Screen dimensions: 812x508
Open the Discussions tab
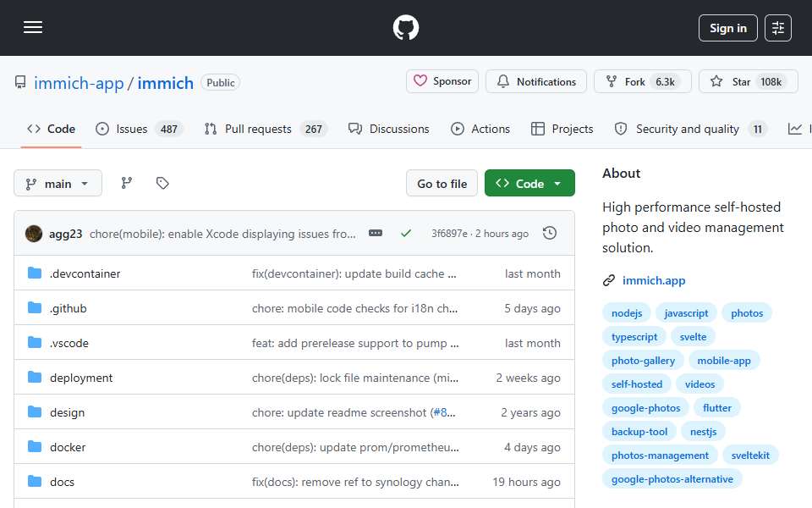click(389, 129)
